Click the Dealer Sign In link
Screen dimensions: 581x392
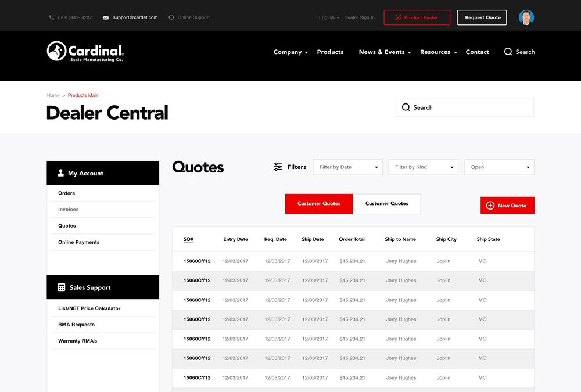point(359,17)
